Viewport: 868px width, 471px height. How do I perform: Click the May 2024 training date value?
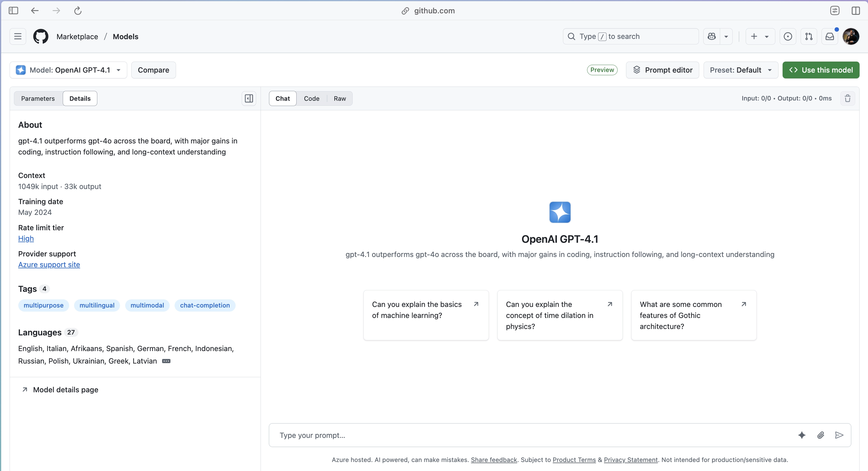click(x=35, y=212)
